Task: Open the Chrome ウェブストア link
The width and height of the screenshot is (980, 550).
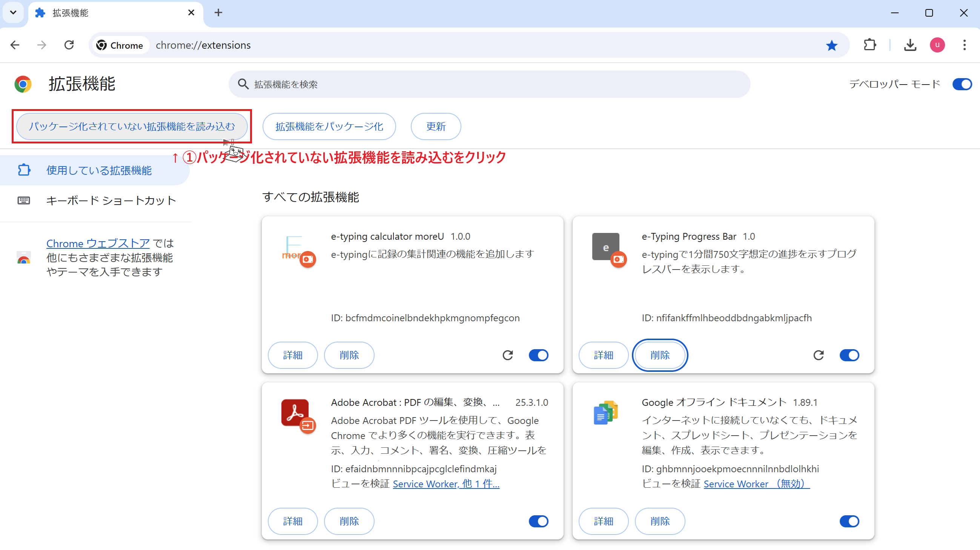Action: tap(98, 243)
